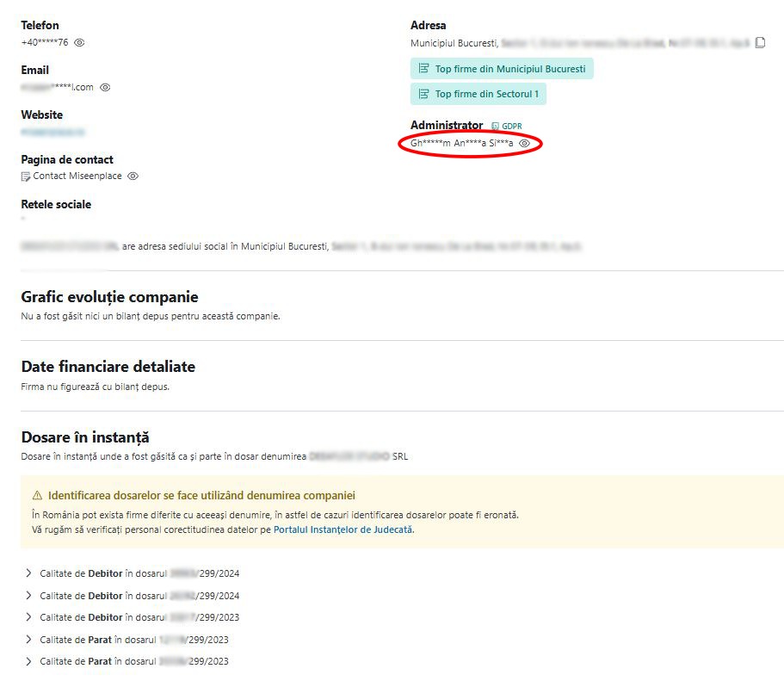The width and height of the screenshot is (784, 681).
Task: Unmask the Administrator name with eye icon
Action: tap(524, 143)
